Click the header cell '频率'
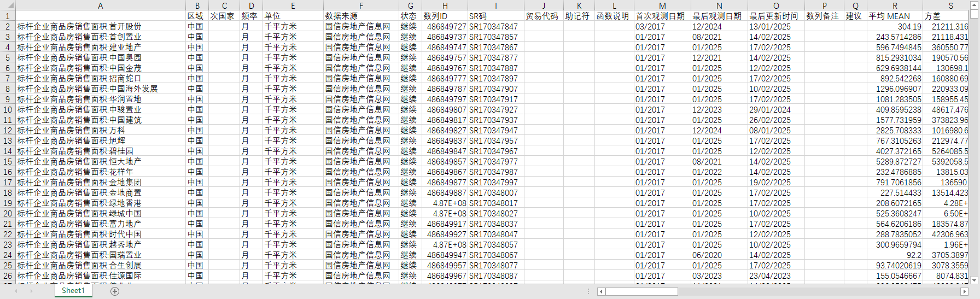 [x=251, y=16]
